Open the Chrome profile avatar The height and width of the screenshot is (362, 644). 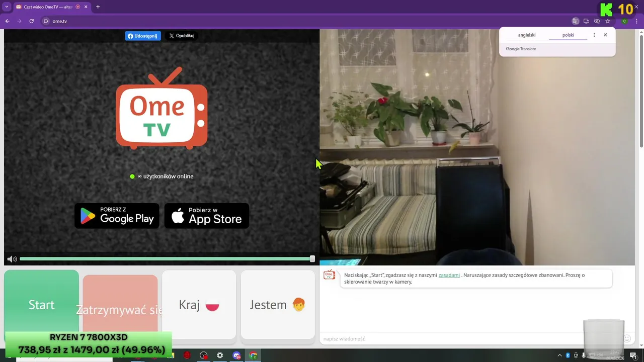[624, 21]
